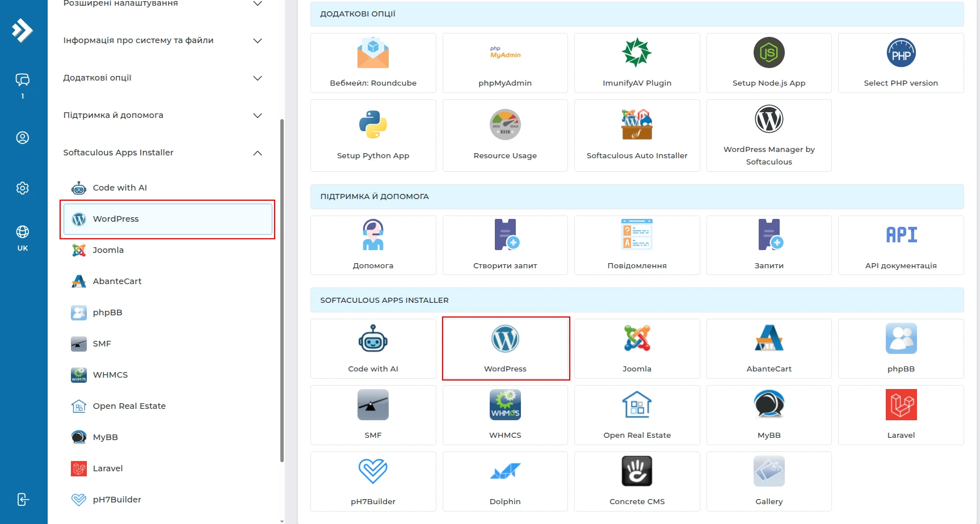The width and height of the screenshot is (980, 524).
Task: Choose WHMCS in sidebar list
Action: point(168,375)
